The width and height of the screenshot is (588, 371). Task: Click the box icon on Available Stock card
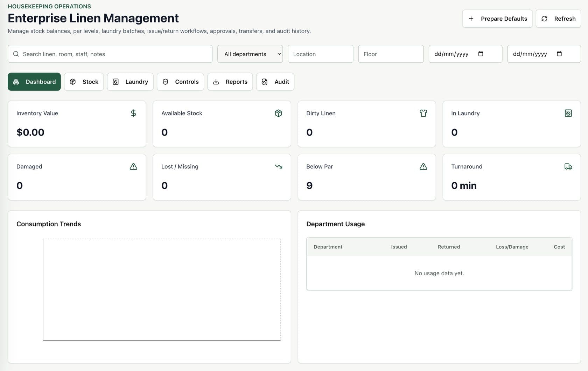pos(278,113)
